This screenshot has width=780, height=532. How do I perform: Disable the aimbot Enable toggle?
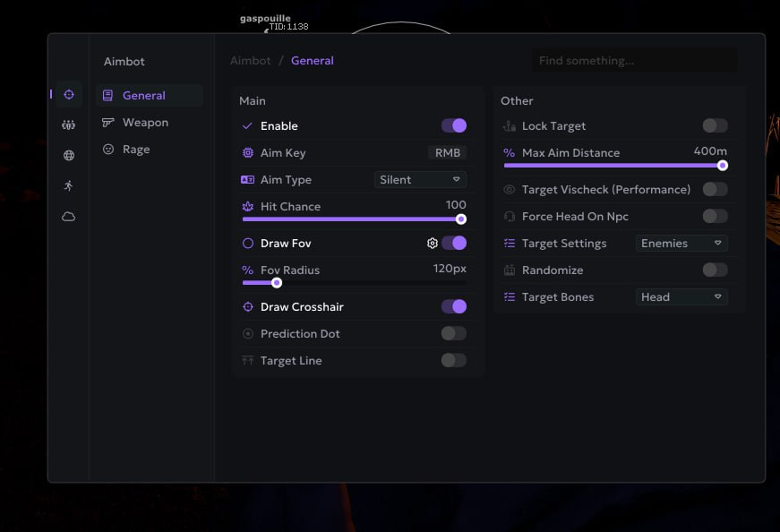pos(454,126)
